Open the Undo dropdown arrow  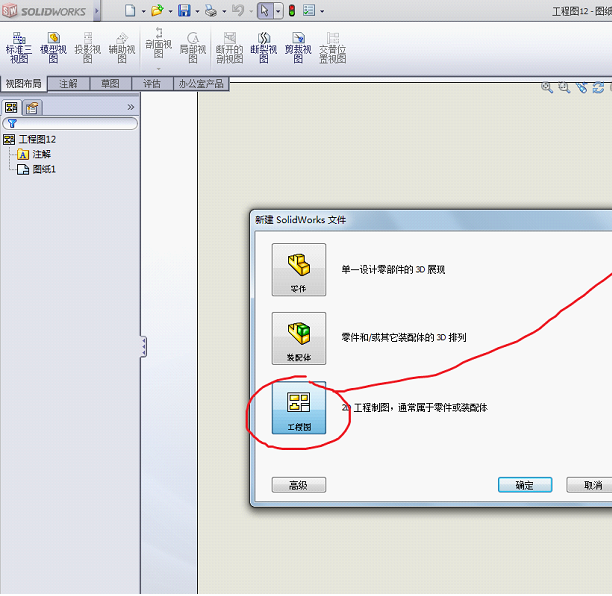[251, 11]
